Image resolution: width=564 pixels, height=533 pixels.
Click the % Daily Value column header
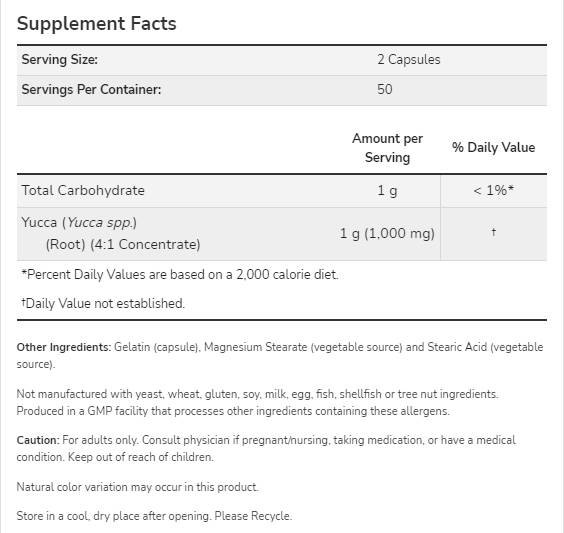[x=494, y=147]
